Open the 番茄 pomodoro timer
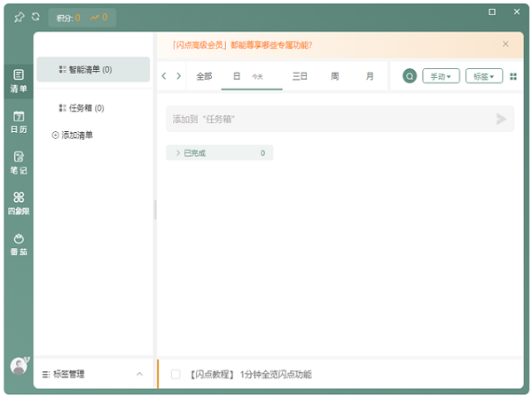Screen dimensions: 532x396 pyautogui.click(x=18, y=244)
